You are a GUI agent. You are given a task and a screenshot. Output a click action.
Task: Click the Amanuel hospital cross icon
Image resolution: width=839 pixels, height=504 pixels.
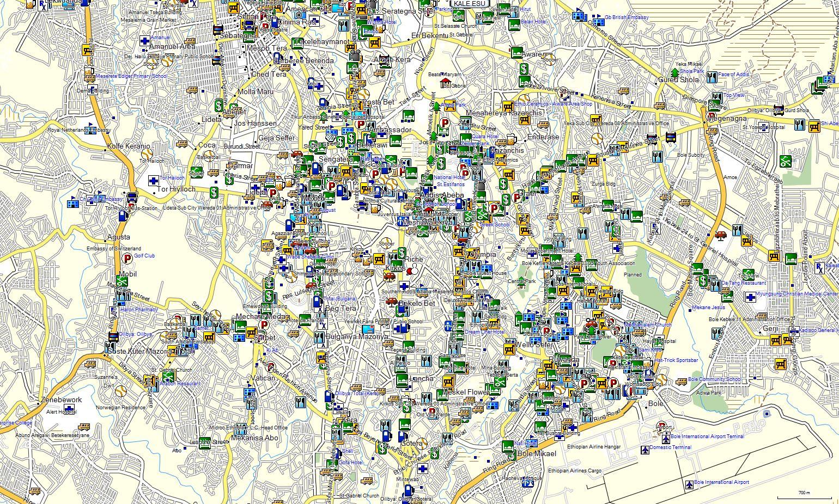click(144, 40)
